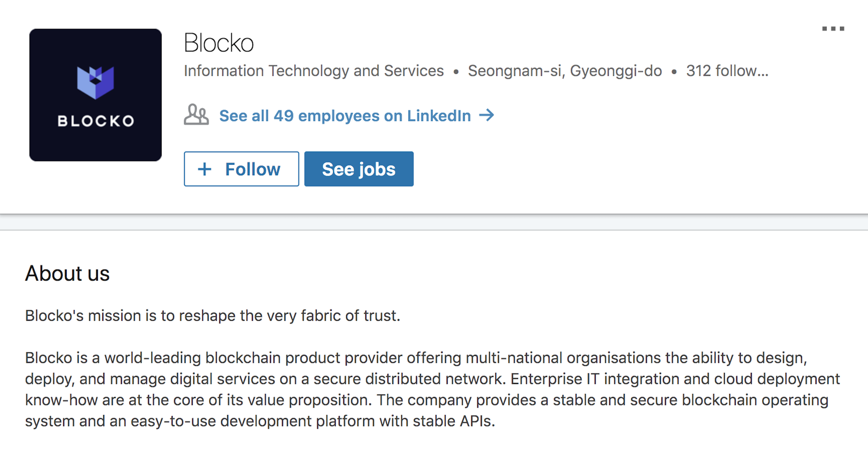Click Information Technology and Services industry text

314,71
